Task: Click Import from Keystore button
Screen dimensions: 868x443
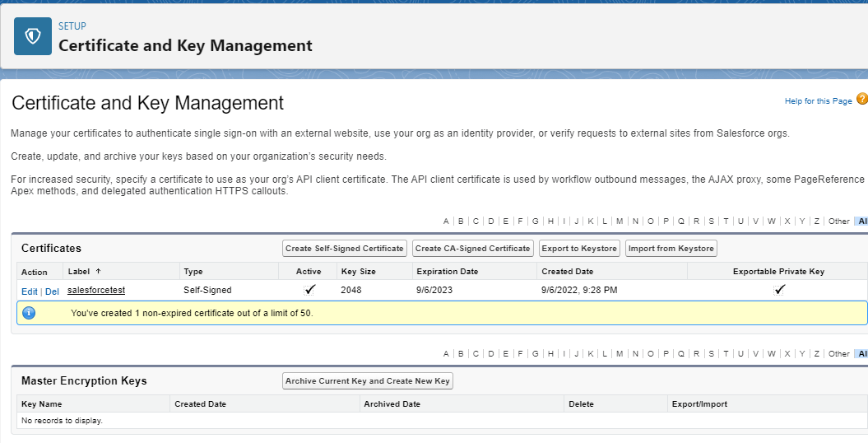Action: coord(671,248)
